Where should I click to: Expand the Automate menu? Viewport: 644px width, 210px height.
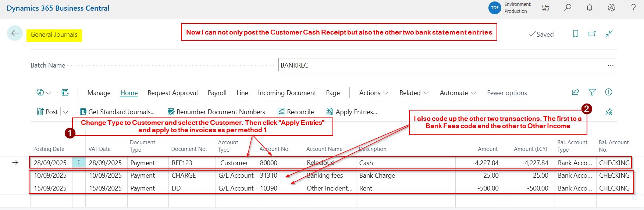(x=458, y=93)
